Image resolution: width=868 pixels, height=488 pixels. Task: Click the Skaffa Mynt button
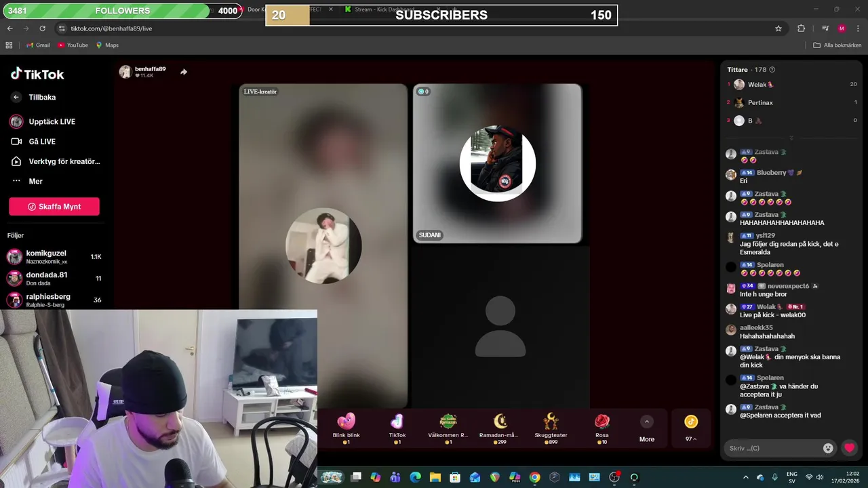pyautogui.click(x=54, y=207)
